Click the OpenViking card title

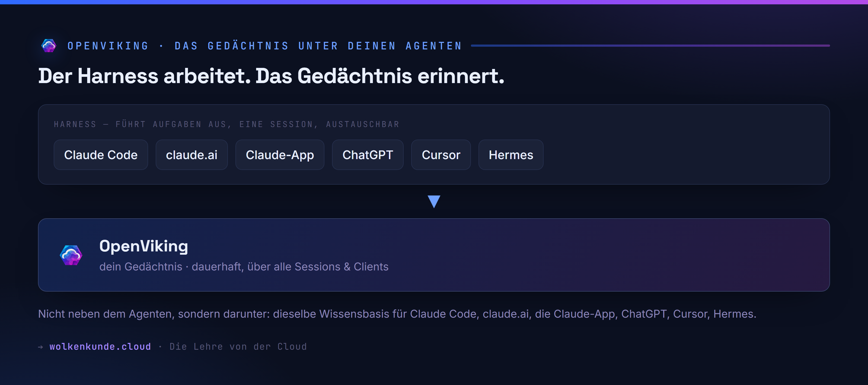coord(143,246)
